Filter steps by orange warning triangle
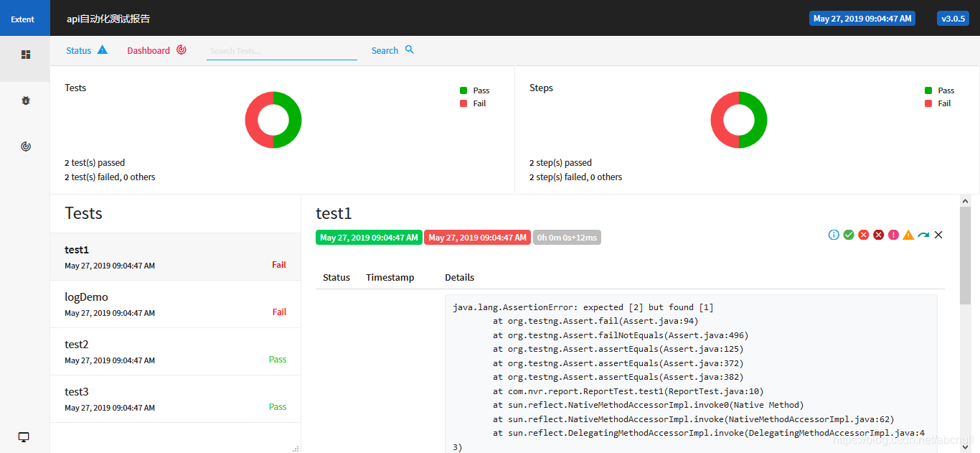This screenshot has width=980, height=453. [908, 235]
